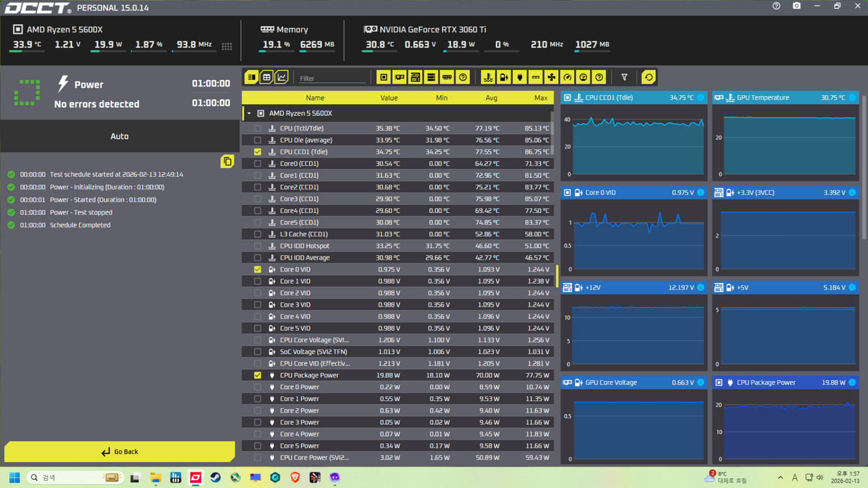868x488 pixels.
Task: Sort sensors by the Name column
Action: [x=315, y=98]
